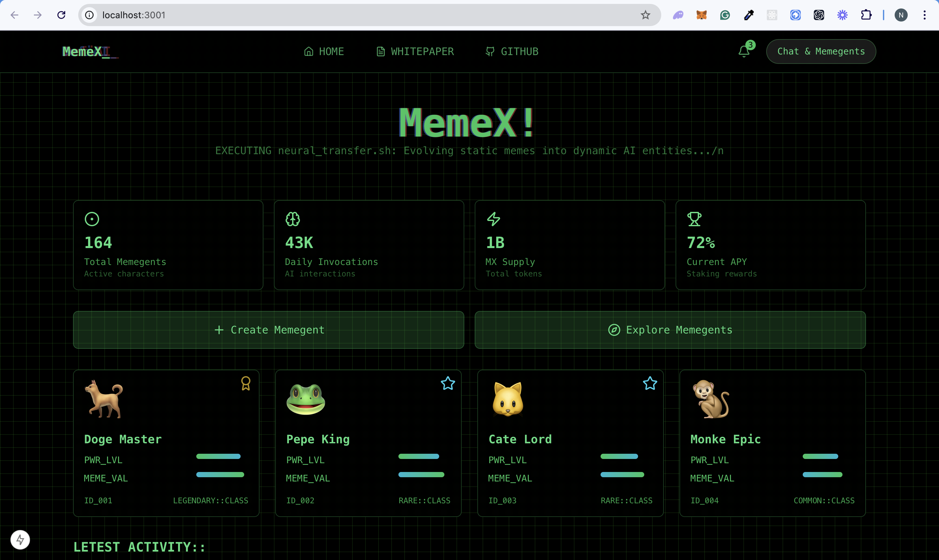Click Doge Master's PWR_LVL progress bar
This screenshot has width=939, height=560.
tap(218, 456)
